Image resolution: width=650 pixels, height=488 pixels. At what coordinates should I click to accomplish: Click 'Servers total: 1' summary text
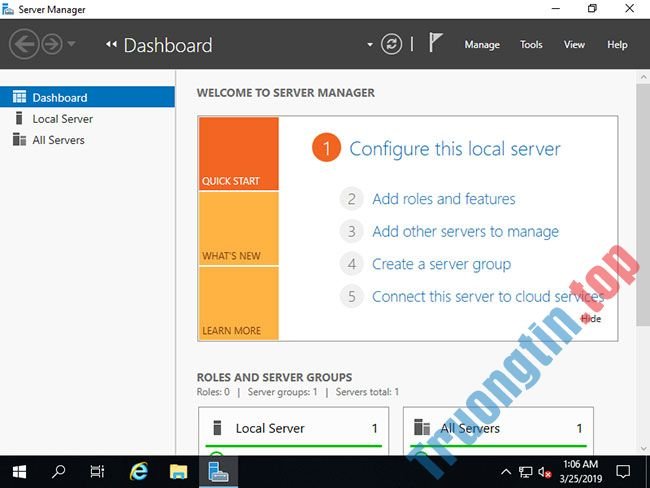click(x=367, y=392)
